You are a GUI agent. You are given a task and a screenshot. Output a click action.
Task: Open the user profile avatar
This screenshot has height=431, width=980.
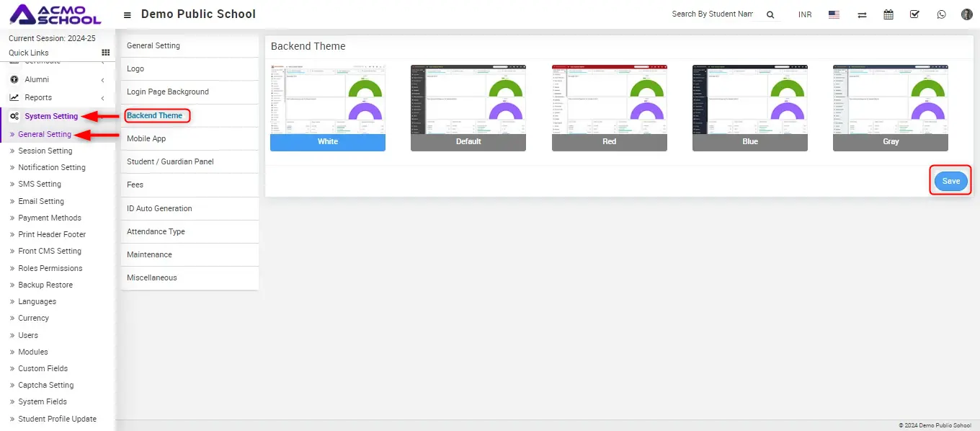coord(967,14)
